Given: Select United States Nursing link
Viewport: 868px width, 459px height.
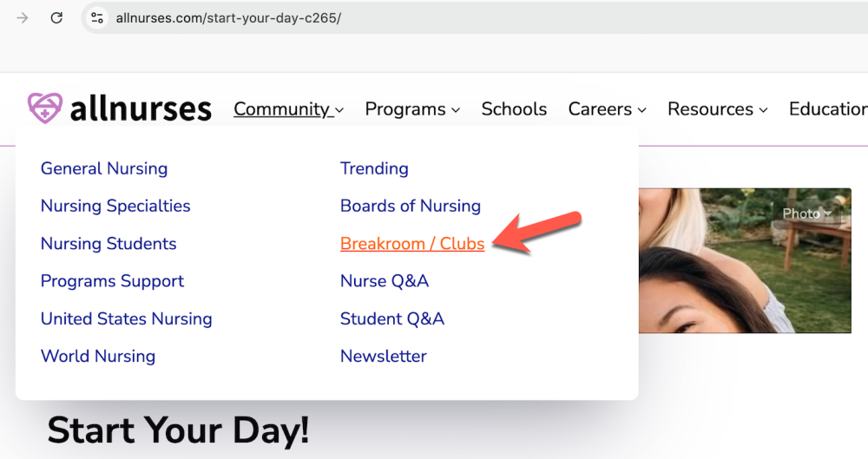Looking at the screenshot, I should click(126, 318).
